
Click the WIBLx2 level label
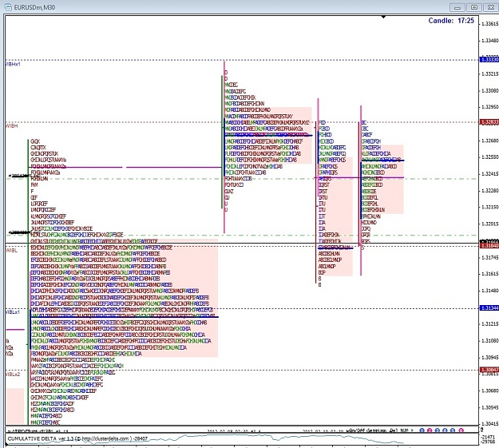click(x=13, y=374)
